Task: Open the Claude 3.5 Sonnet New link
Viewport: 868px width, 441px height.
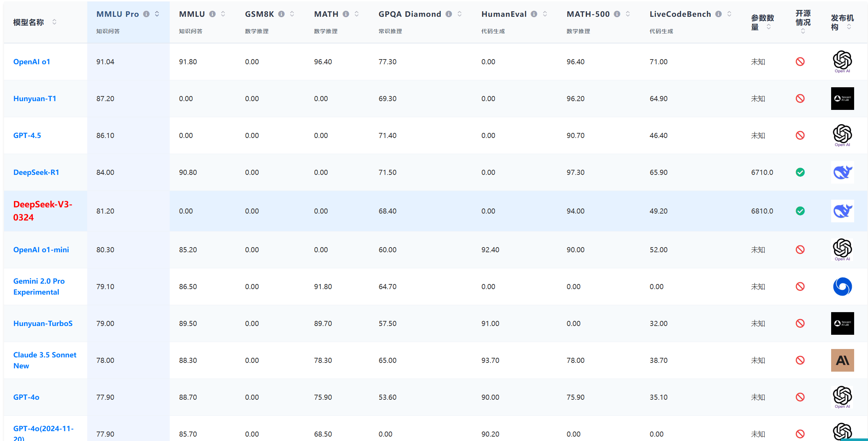Action: (x=45, y=360)
